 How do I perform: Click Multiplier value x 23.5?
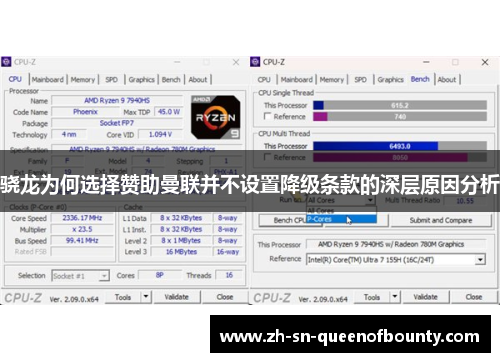82,229
